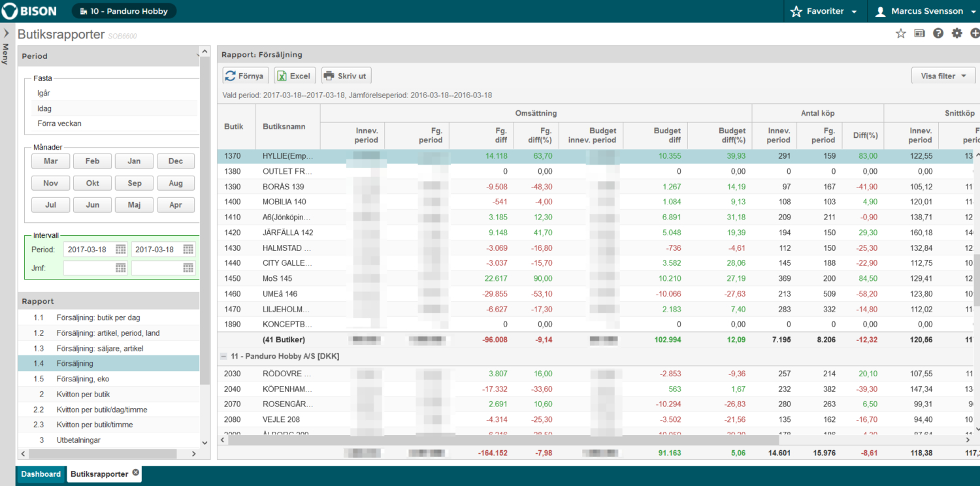Open report 3 Utbetalningar

(108, 440)
